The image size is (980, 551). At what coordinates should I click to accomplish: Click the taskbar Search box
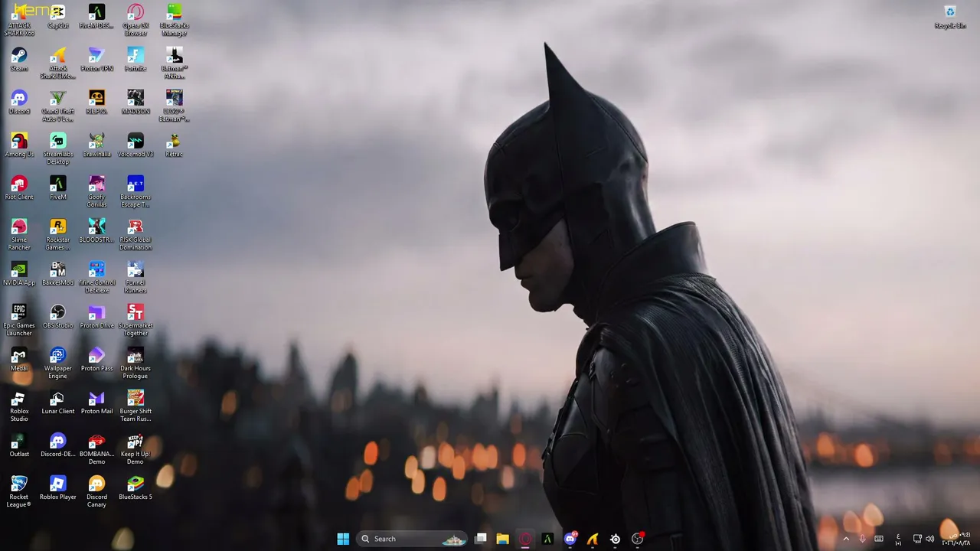point(412,539)
